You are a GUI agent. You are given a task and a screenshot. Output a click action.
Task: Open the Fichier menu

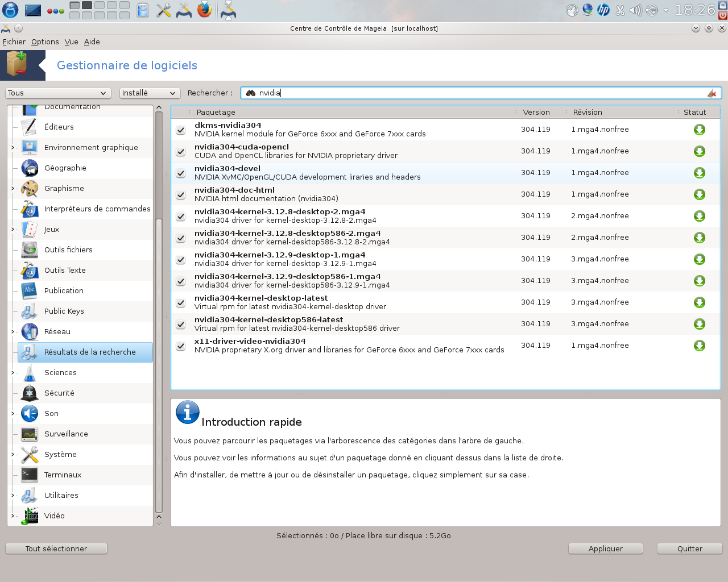(x=14, y=41)
